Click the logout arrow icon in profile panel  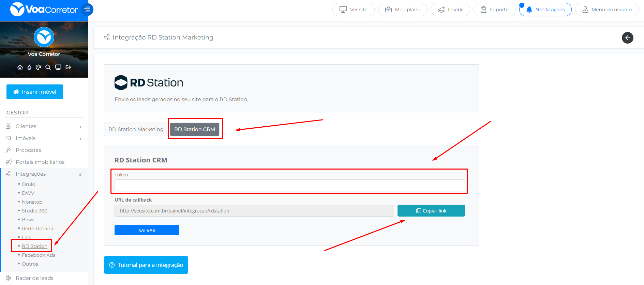click(x=68, y=67)
